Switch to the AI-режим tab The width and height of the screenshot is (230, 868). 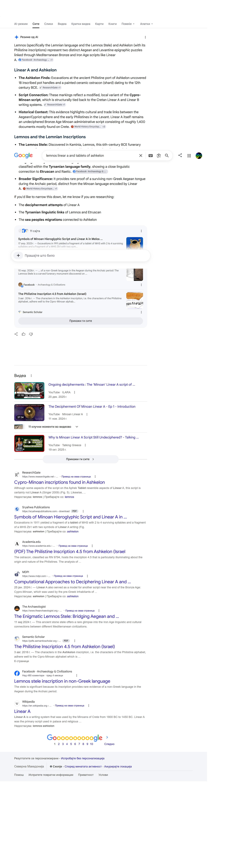[x=21, y=24]
